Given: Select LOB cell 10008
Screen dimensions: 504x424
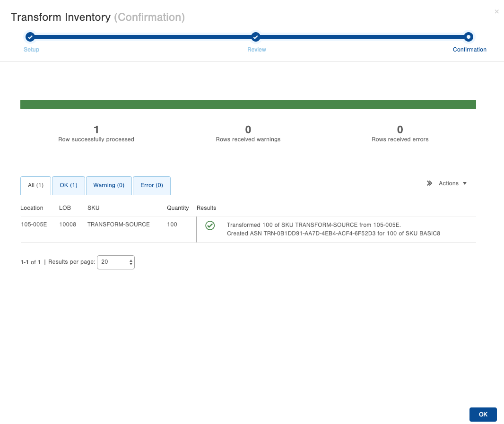Looking at the screenshot, I should pos(68,225).
